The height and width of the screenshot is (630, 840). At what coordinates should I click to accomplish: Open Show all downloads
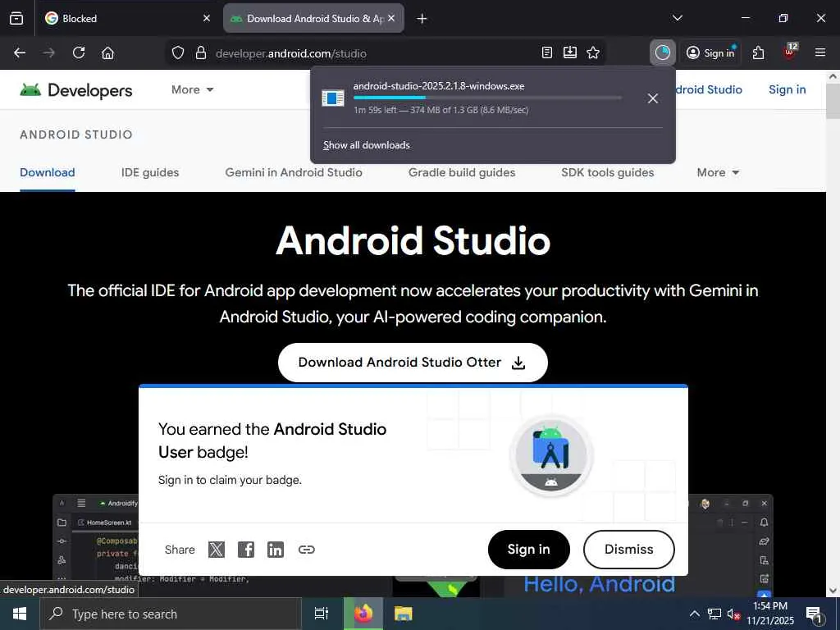coord(367,145)
